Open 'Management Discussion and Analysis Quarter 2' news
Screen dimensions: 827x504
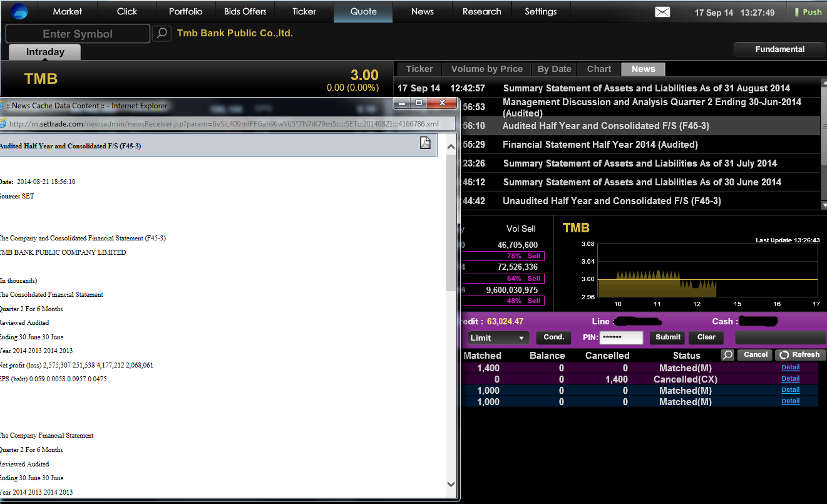coord(652,107)
